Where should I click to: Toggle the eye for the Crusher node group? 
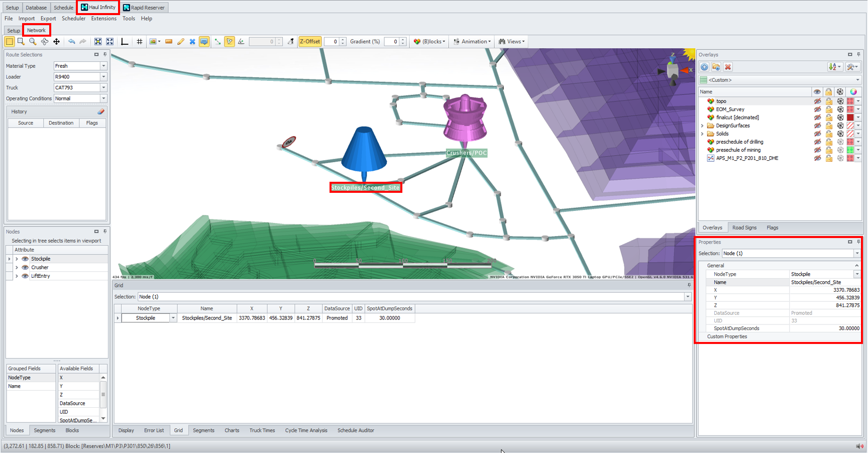(x=25, y=267)
